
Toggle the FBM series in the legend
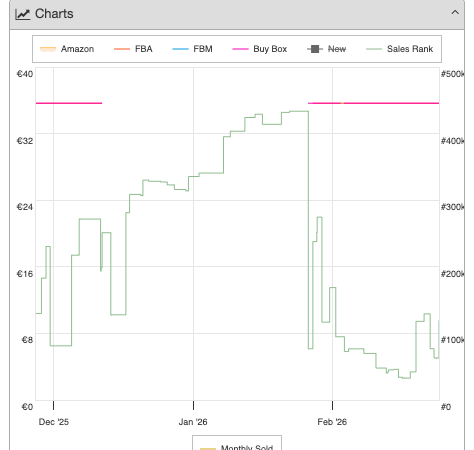point(192,49)
